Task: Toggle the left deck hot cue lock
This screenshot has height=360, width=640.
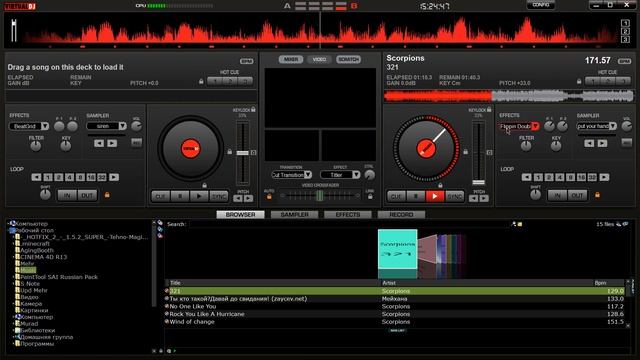Action: pyautogui.click(x=201, y=82)
